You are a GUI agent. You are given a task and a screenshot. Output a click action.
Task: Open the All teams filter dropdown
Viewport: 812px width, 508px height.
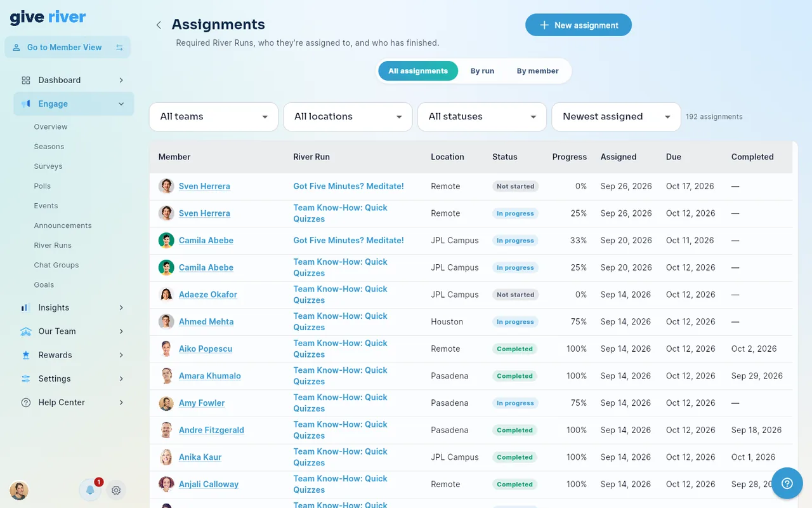click(214, 117)
